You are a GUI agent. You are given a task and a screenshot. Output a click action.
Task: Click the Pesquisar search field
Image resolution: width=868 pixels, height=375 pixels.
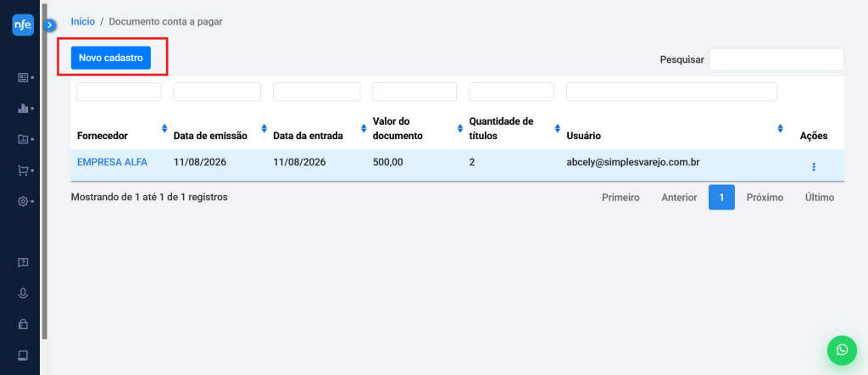click(776, 60)
